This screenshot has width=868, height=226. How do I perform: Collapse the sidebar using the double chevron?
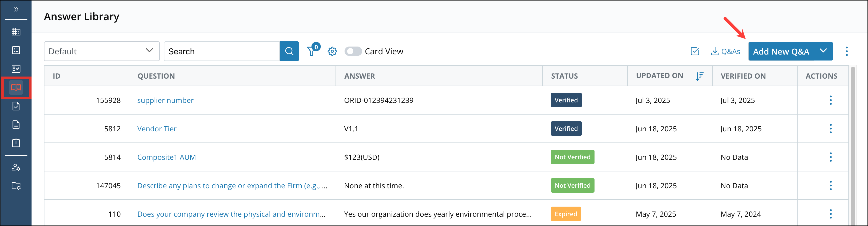pyautogui.click(x=16, y=10)
